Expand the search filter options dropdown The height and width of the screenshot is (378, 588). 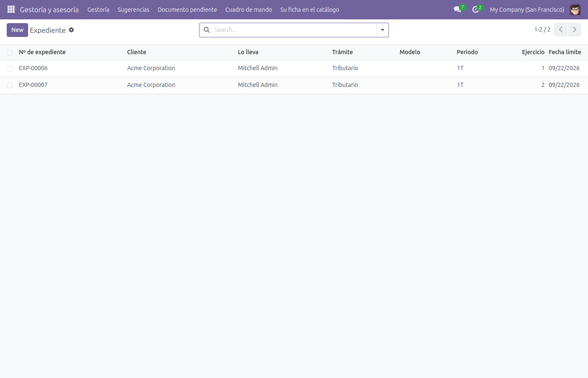[383, 30]
